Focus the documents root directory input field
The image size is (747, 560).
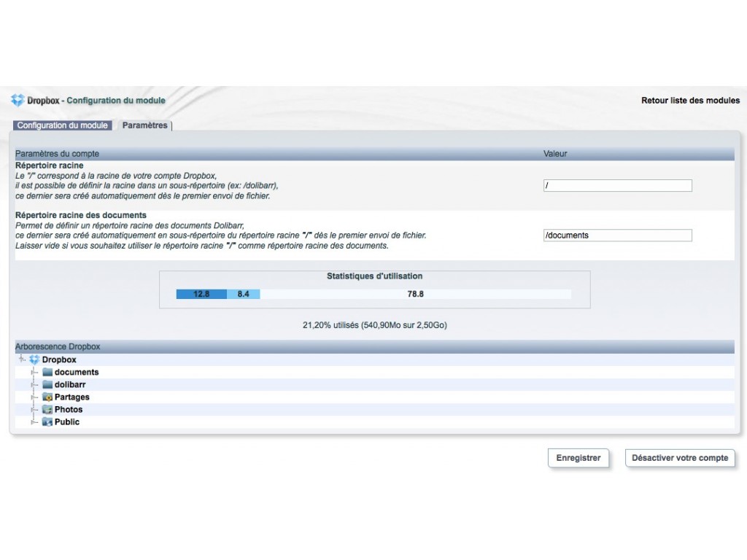tap(617, 236)
